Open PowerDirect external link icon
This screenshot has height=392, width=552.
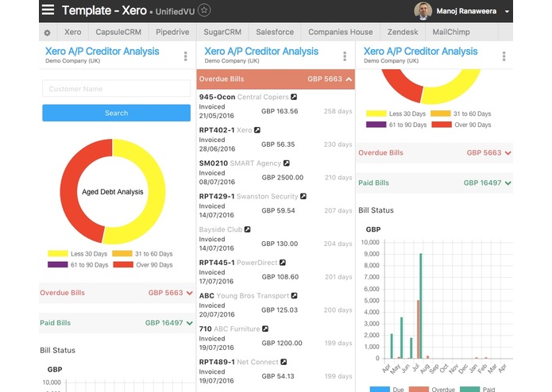click(x=283, y=263)
